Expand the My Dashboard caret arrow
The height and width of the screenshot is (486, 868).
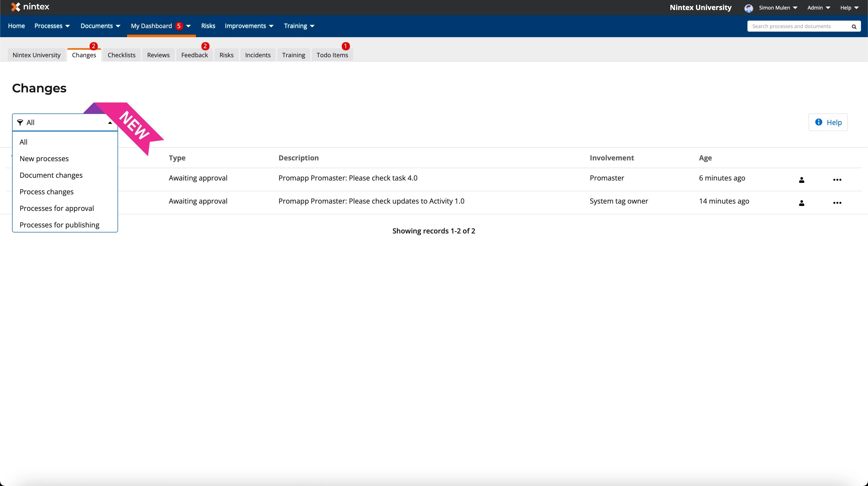click(188, 26)
